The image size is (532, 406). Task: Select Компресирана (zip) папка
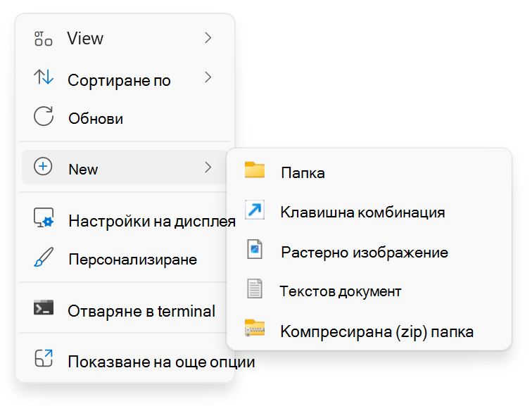tap(369, 329)
